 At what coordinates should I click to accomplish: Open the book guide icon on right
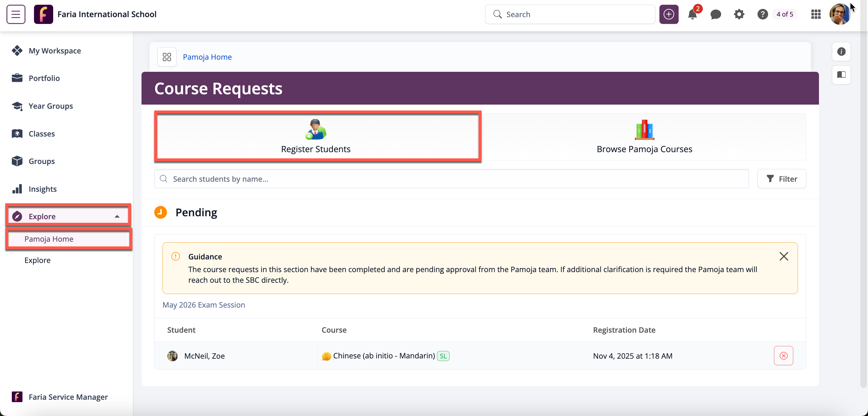841,75
